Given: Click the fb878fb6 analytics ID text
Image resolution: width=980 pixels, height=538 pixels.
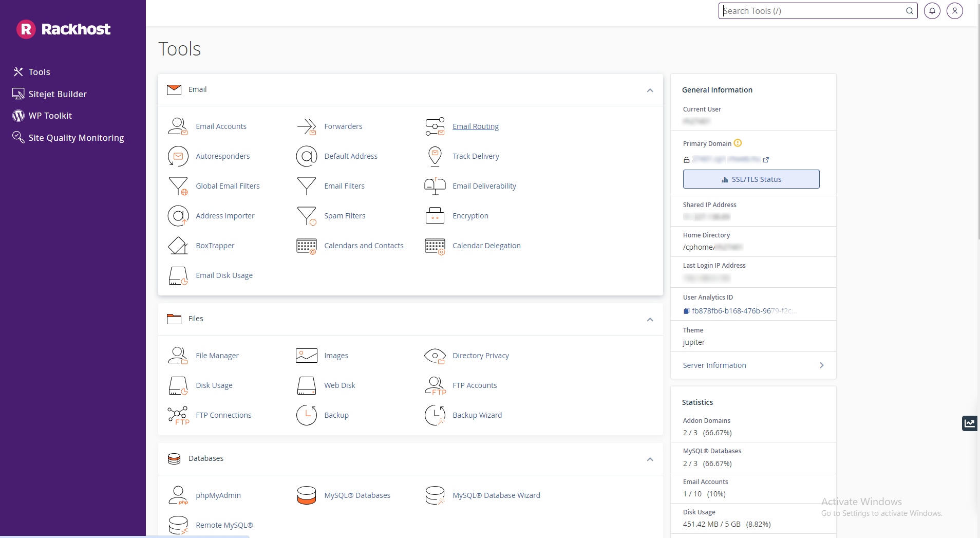Looking at the screenshot, I should pyautogui.click(x=744, y=311).
